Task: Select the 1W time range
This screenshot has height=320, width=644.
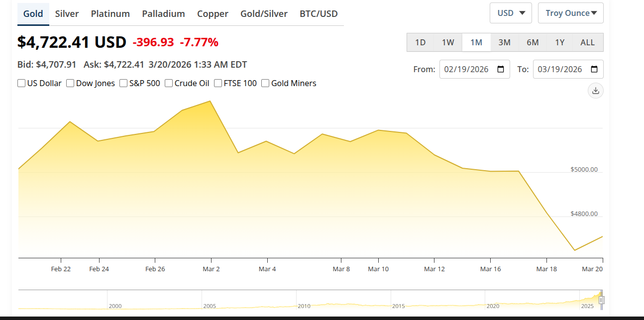Action: pyautogui.click(x=448, y=42)
